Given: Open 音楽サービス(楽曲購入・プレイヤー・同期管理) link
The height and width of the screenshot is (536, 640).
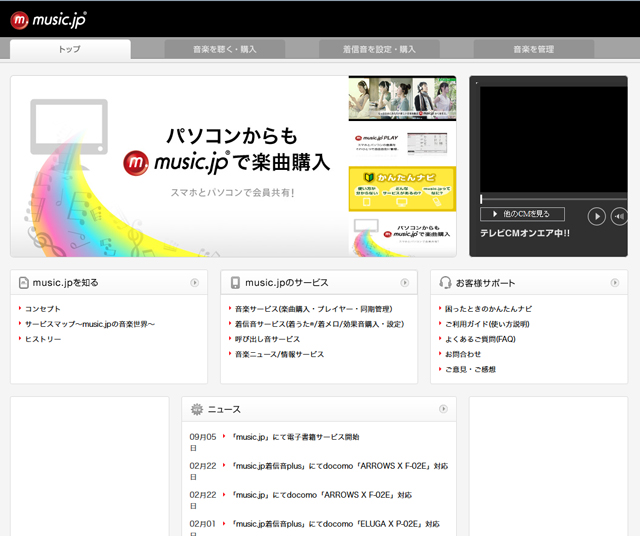Looking at the screenshot, I should click(x=313, y=309).
